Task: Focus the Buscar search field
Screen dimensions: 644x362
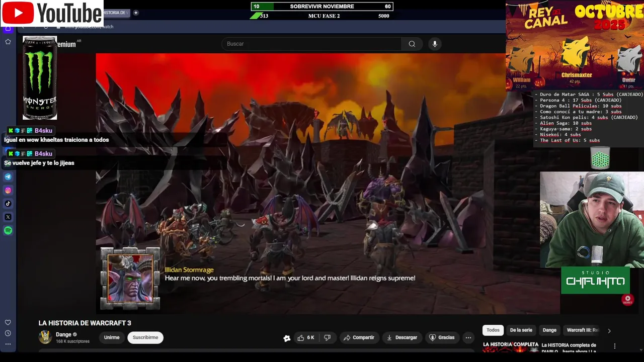Action: click(x=311, y=44)
